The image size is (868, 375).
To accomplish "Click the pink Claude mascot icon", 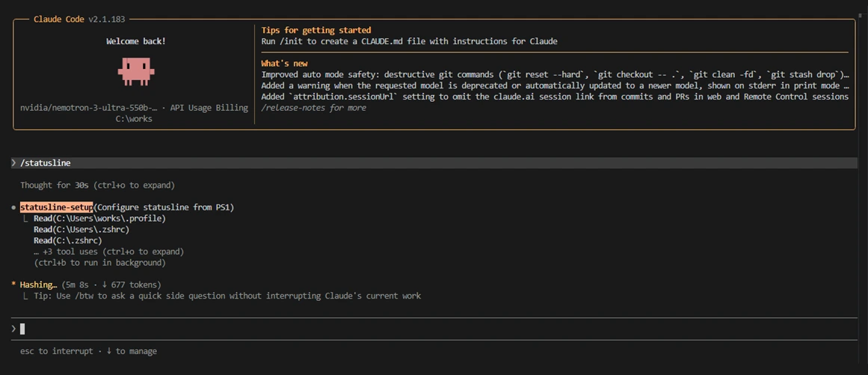I will [135, 71].
